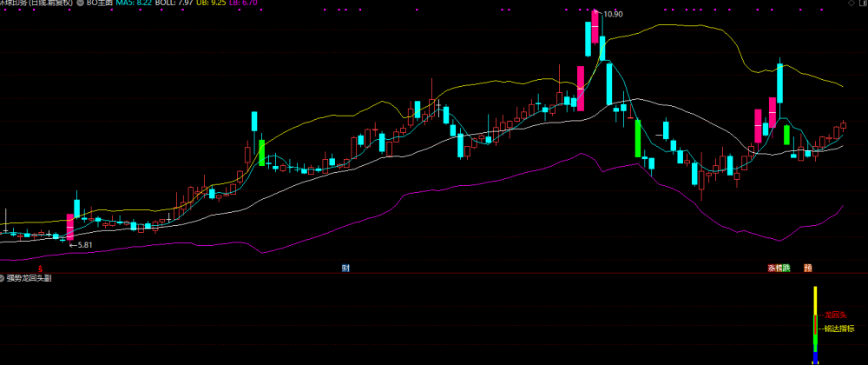Click the red S marker on timeline

(x=41, y=268)
